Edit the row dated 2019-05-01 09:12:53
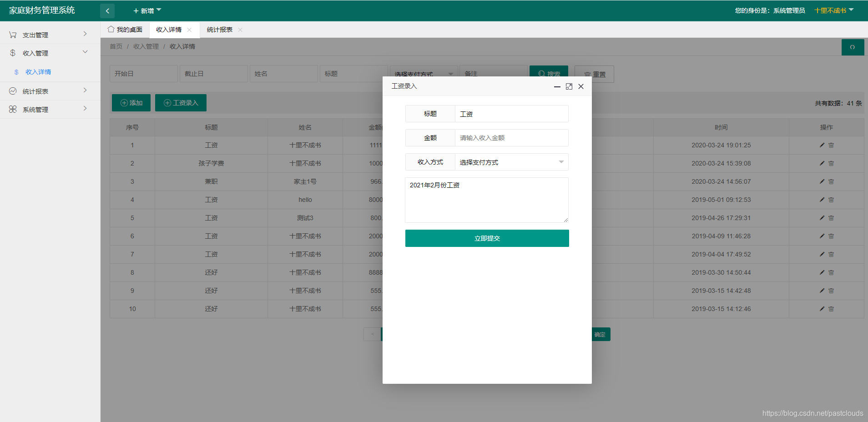 click(x=822, y=200)
